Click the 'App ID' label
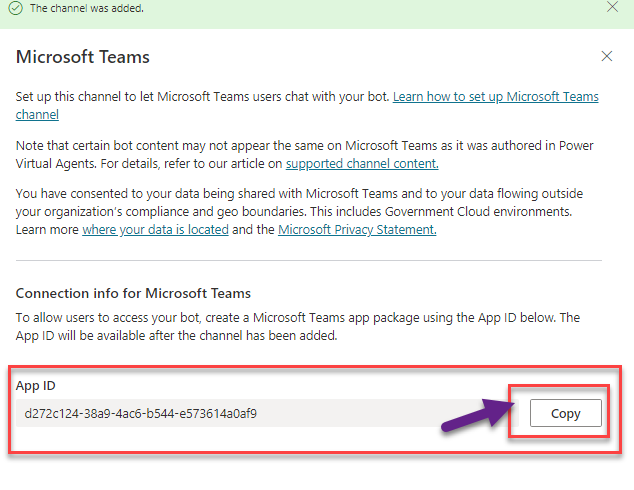This screenshot has width=634, height=490. click(x=36, y=386)
